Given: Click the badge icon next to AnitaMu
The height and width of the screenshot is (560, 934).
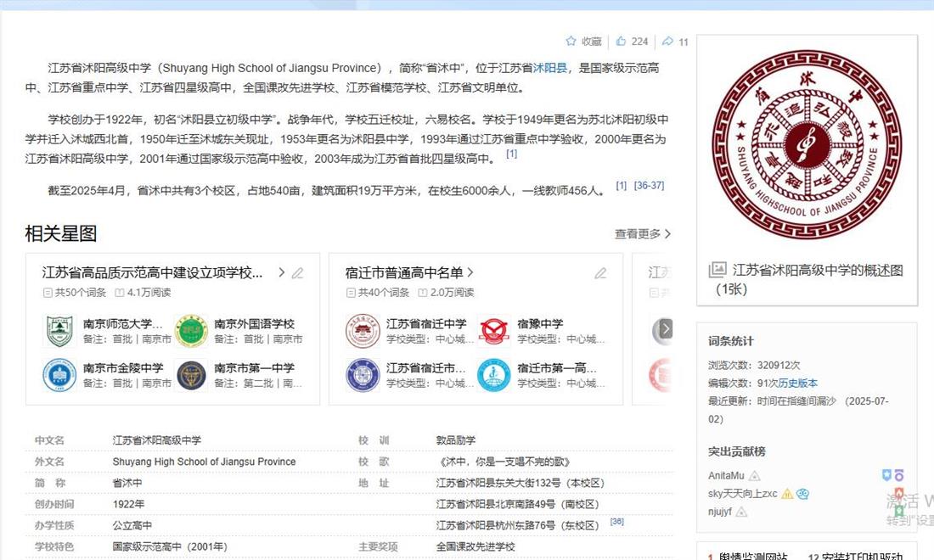Looking at the screenshot, I should click(755, 475).
